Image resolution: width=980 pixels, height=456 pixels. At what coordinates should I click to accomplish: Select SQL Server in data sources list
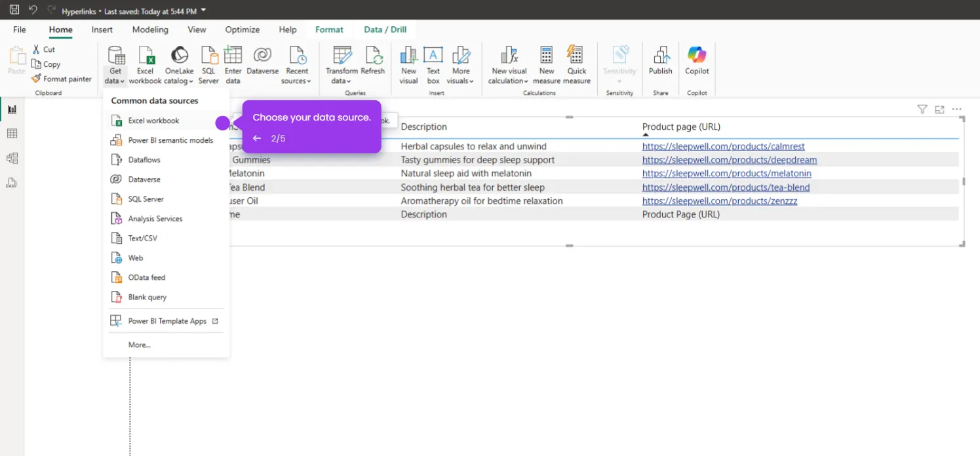click(x=166, y=199)
